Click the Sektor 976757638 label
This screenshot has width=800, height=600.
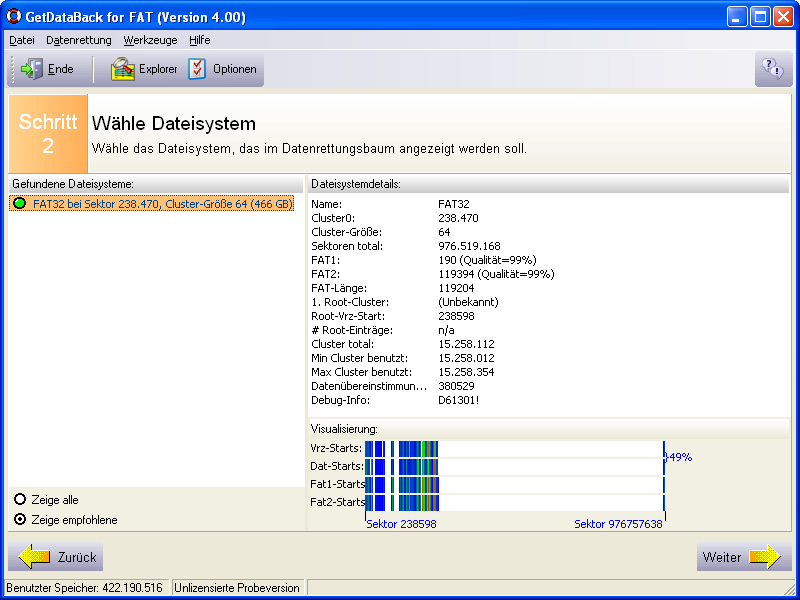(618, 524)
